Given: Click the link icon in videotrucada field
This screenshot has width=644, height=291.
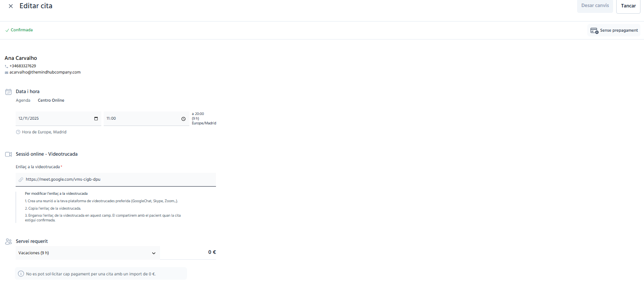Looking at the screenshot, I should pos(21,180).
